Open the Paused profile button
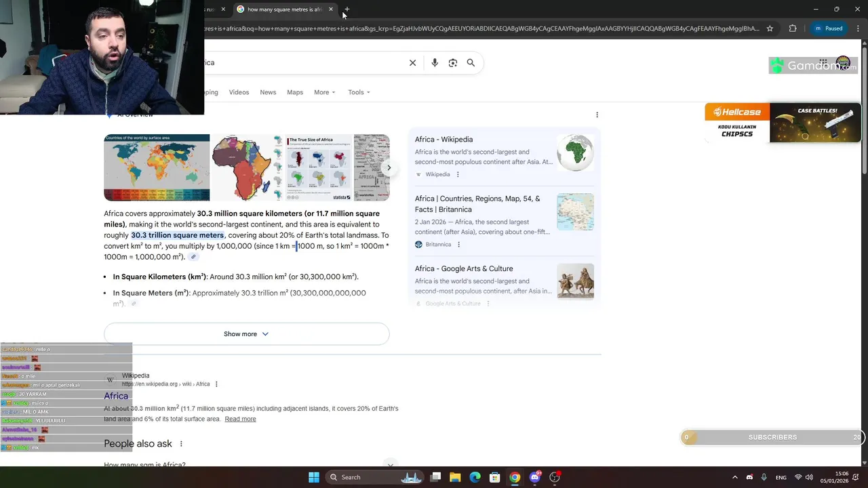The image size is (868, 488). click(x=828, y=28)
